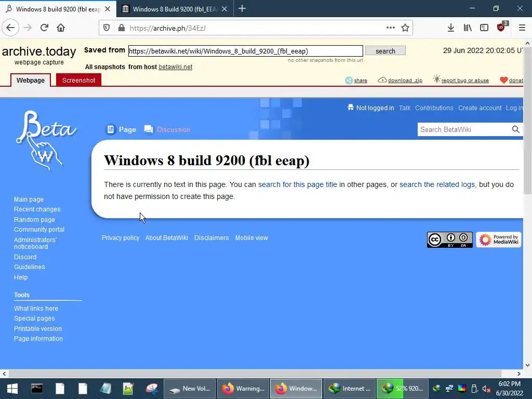Open the Firefox downloads panel

pos(450,28)
